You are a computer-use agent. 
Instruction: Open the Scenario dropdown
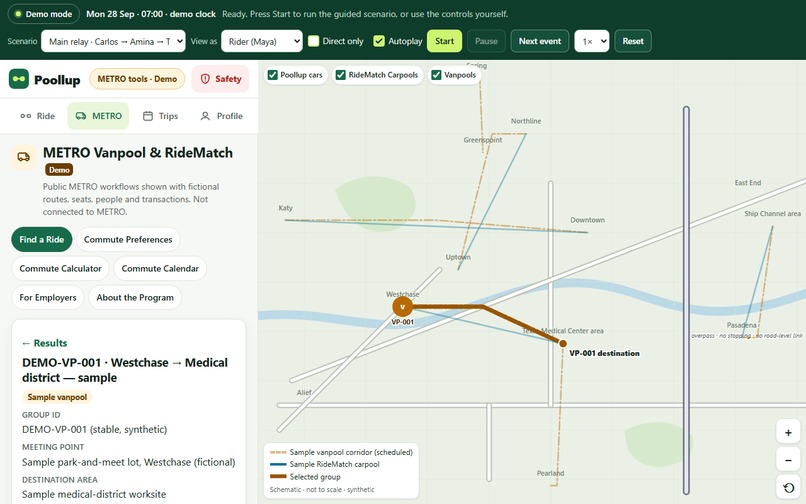click(x=113, y=41)
